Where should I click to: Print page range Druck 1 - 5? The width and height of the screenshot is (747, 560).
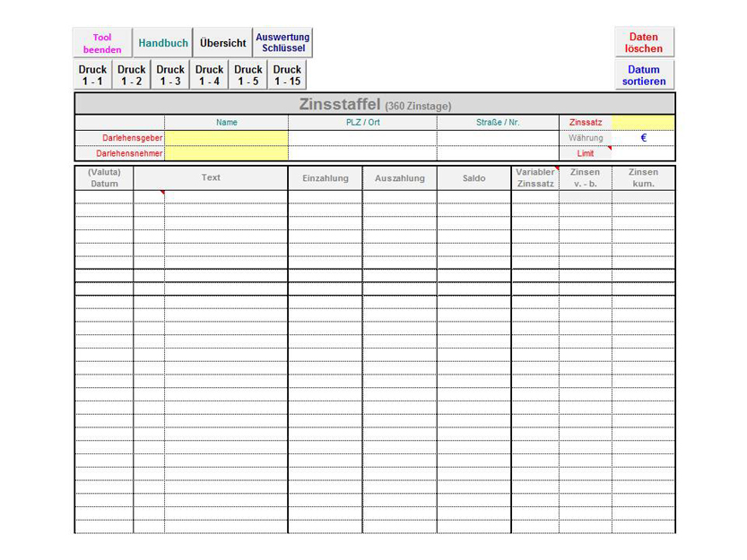(248, 75)
